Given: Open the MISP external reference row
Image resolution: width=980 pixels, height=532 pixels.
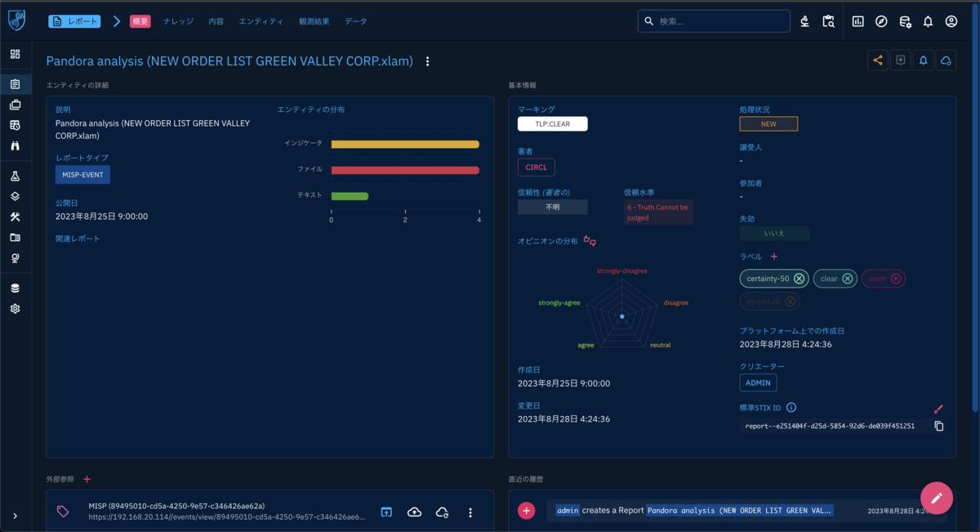Looking at the screenshot, I should coord(270,512).
